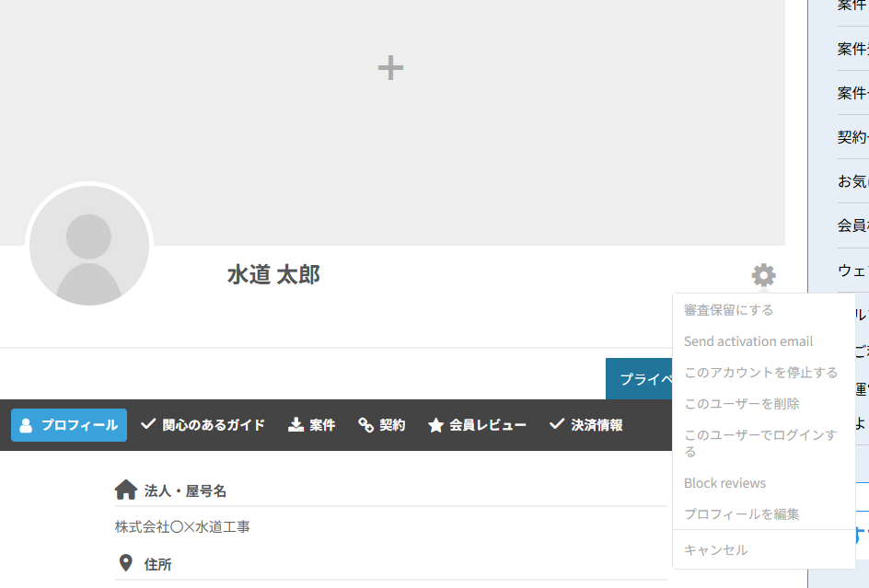Open the 決済情報 tab

(x=585, y=425)
